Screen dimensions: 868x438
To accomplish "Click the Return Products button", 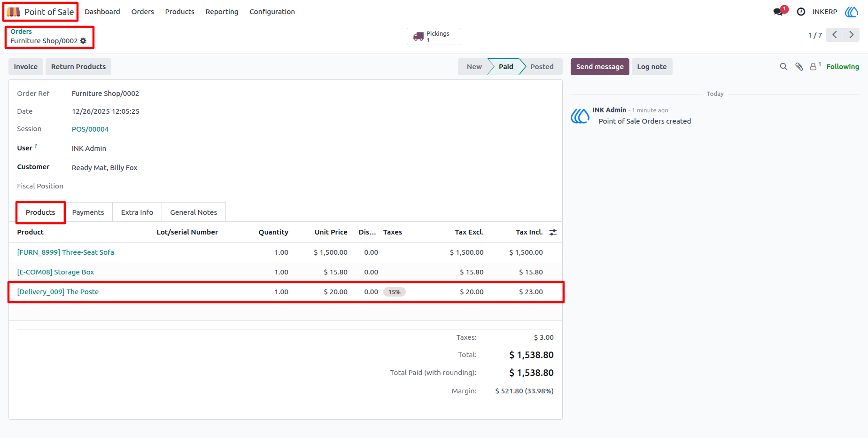I will pos(78,67).
